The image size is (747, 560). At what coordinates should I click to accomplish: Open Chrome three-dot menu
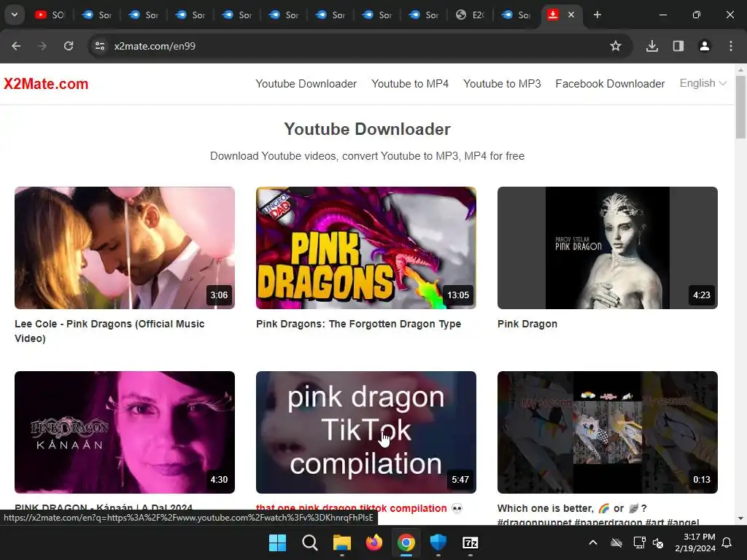(x=731, y=46)
